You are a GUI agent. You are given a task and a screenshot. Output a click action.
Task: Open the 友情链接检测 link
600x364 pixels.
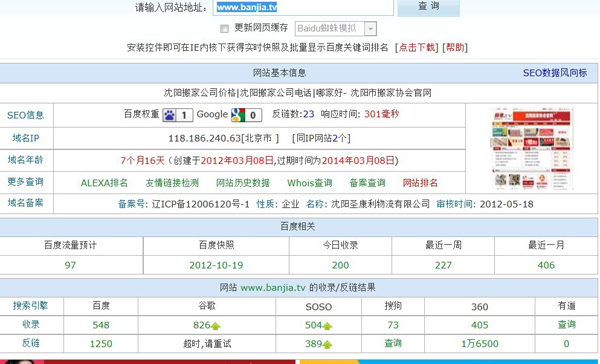click(x=172, y=183)
